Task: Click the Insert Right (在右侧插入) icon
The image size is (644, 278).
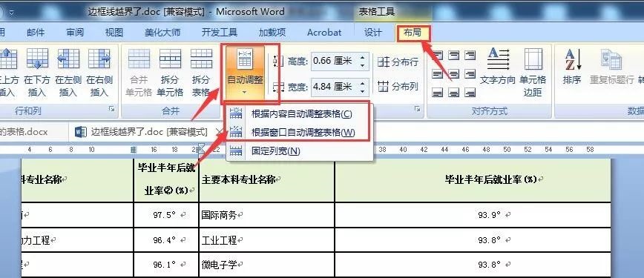Action: coord(99,59)
